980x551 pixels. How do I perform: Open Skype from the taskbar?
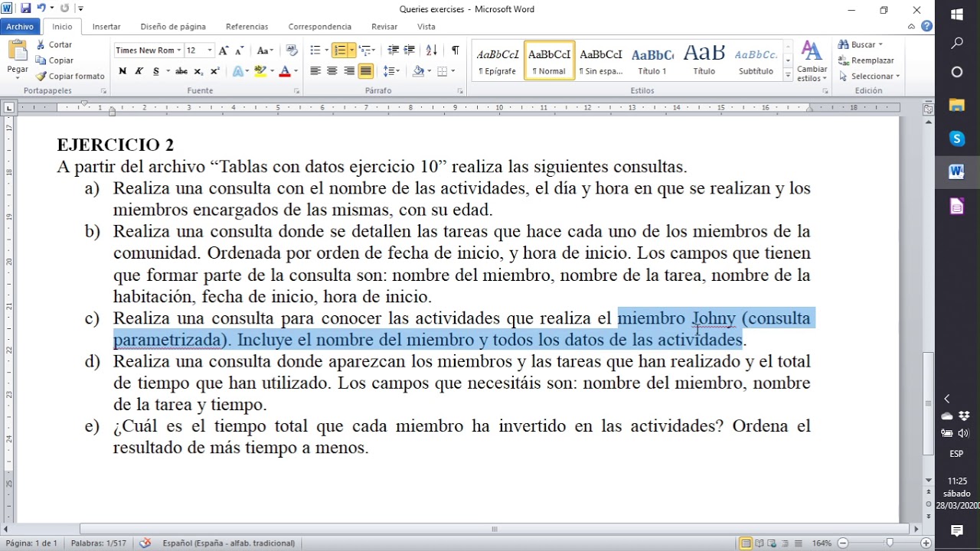coord(957,139)
